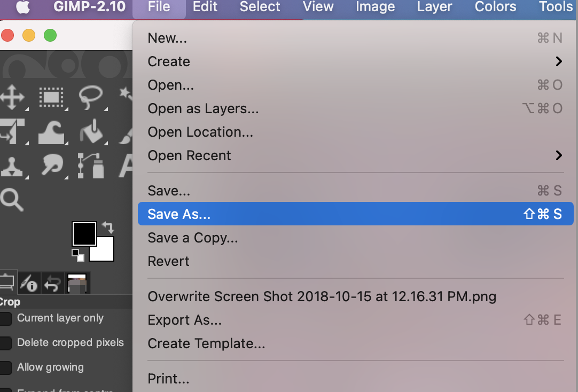
Task: Select the Rectangle Select tool
Action: 51,98
